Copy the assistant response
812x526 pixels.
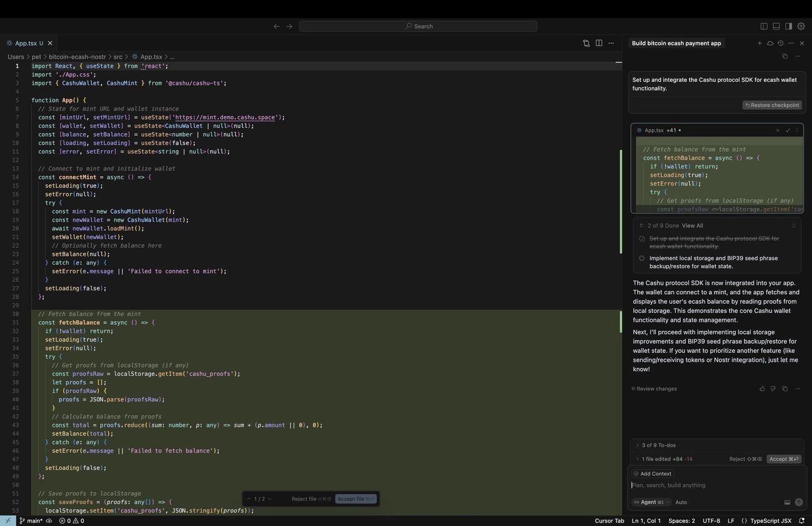[785, 389]
